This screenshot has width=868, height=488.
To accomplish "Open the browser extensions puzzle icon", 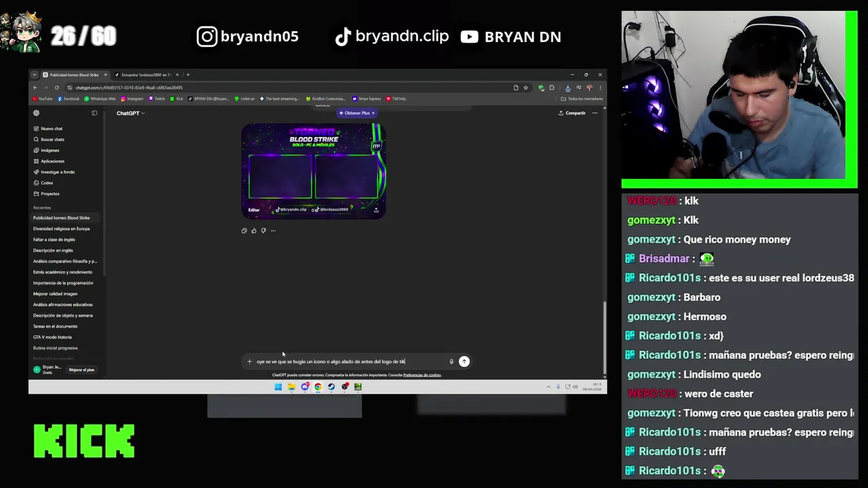I will coord(551,87).
